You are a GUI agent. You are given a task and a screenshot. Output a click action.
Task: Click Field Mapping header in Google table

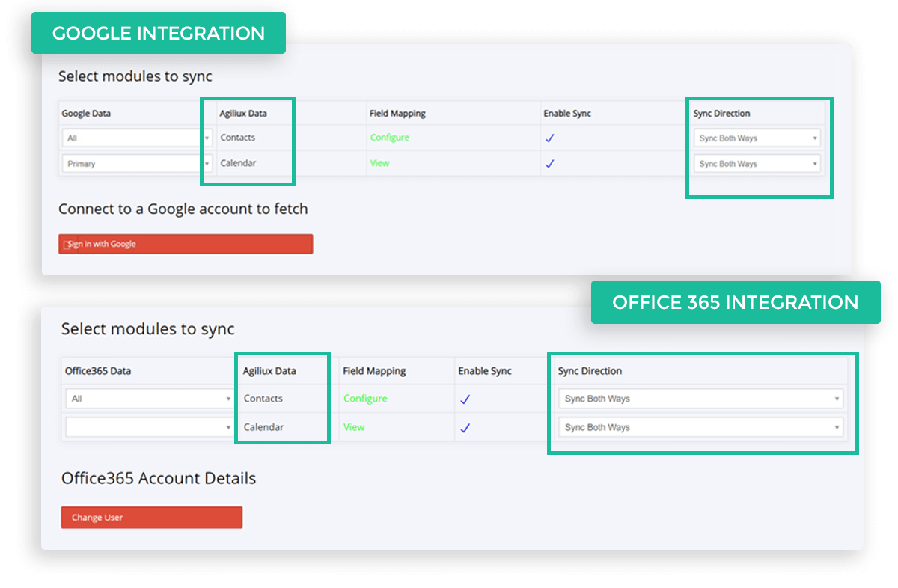(397, 114)
